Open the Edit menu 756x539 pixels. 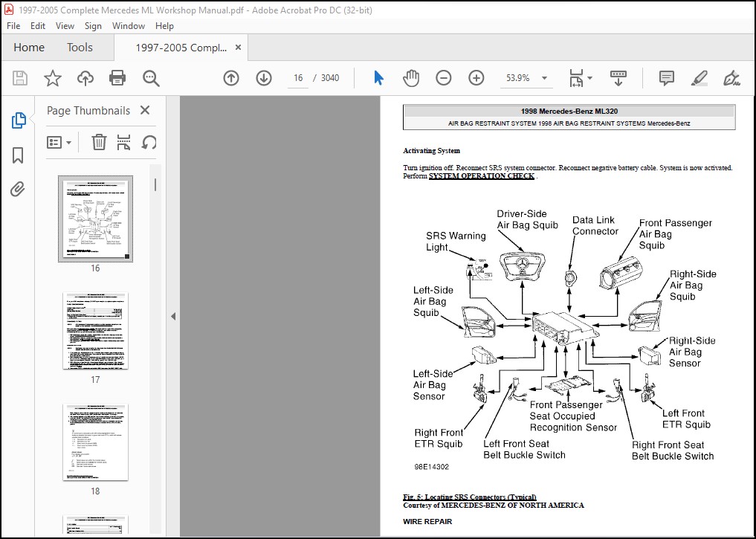(x=38, y=26)
